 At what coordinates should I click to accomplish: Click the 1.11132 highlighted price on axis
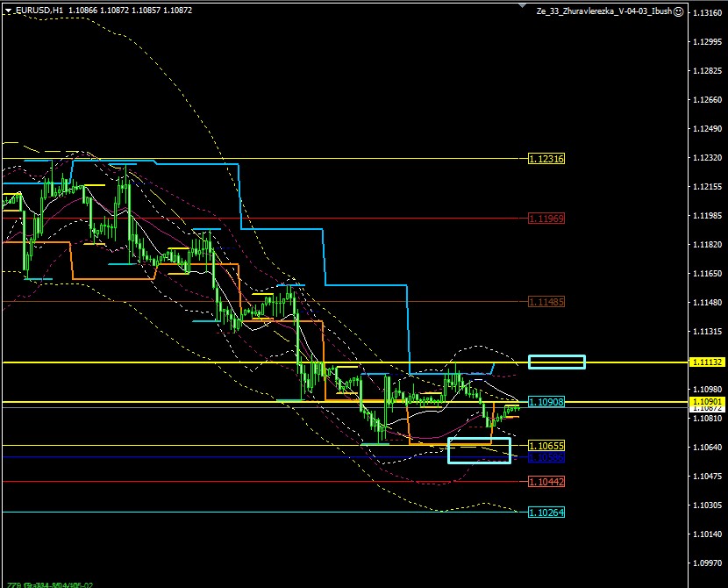click(x=707, y=362)
